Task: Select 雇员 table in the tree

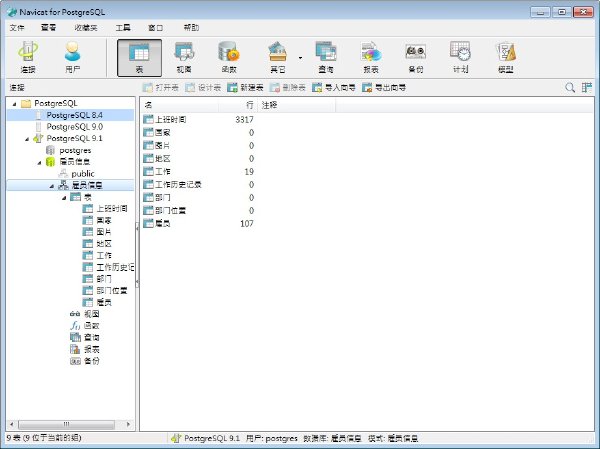Action: (104, 302)
